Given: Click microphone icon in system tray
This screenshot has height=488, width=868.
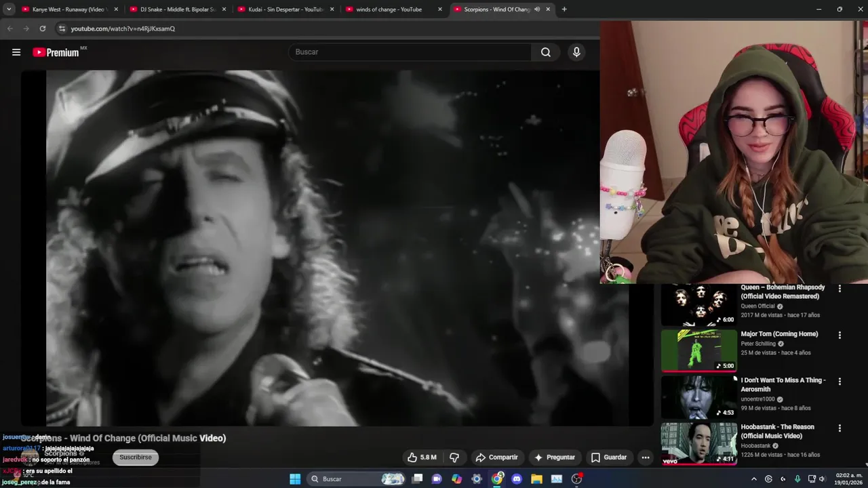Looking at the screenshot, I should [797, 479].
